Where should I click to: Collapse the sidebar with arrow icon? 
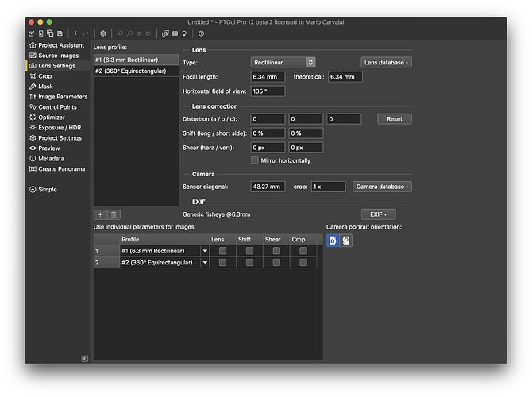(x=85, y=358)
